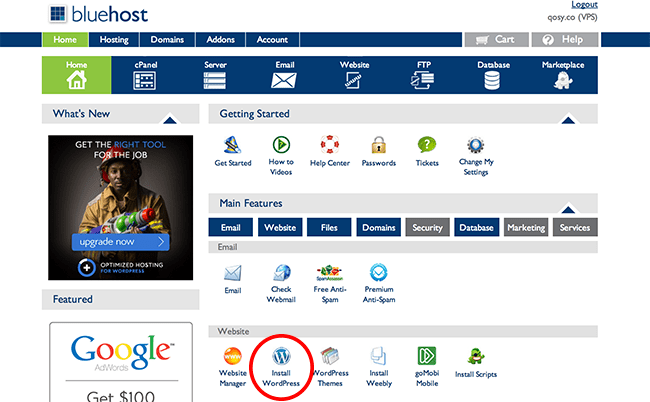Open the Email envelope icon in navigation bar
The width and height of the screenshot is (650, 402).
[284, 80]
